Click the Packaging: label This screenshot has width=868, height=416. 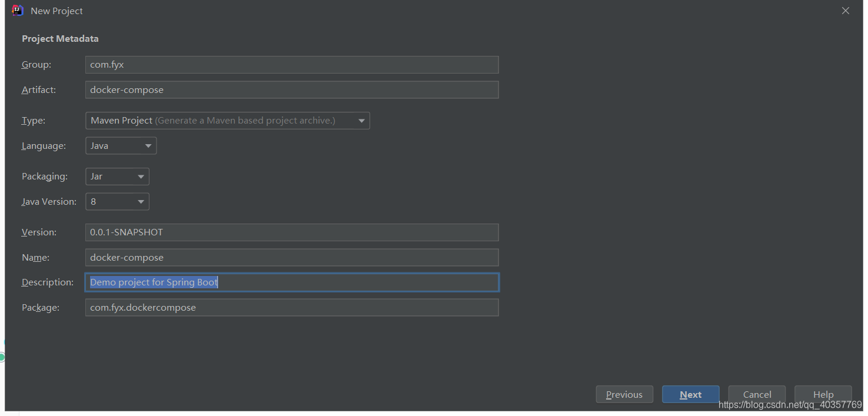coord(45,177)
